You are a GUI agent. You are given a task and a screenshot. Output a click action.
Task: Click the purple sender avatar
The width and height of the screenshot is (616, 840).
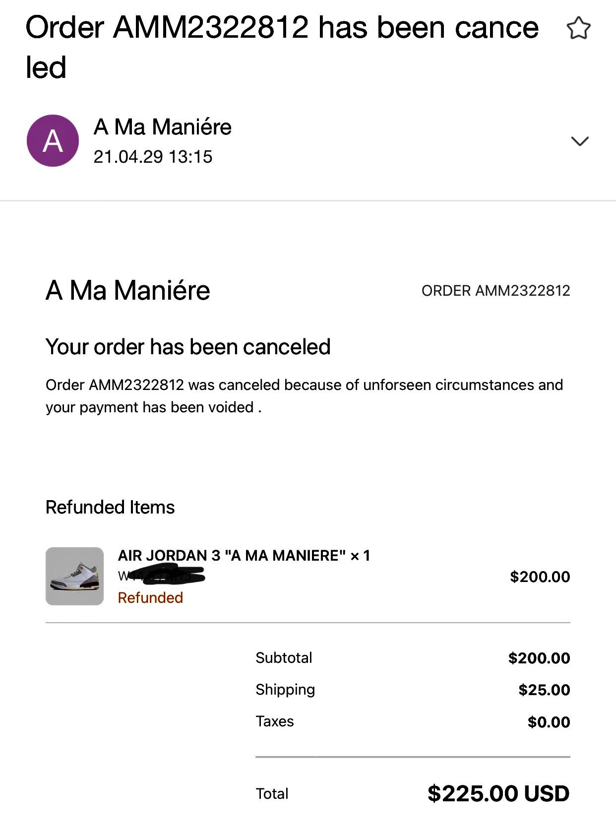point(53,141)
